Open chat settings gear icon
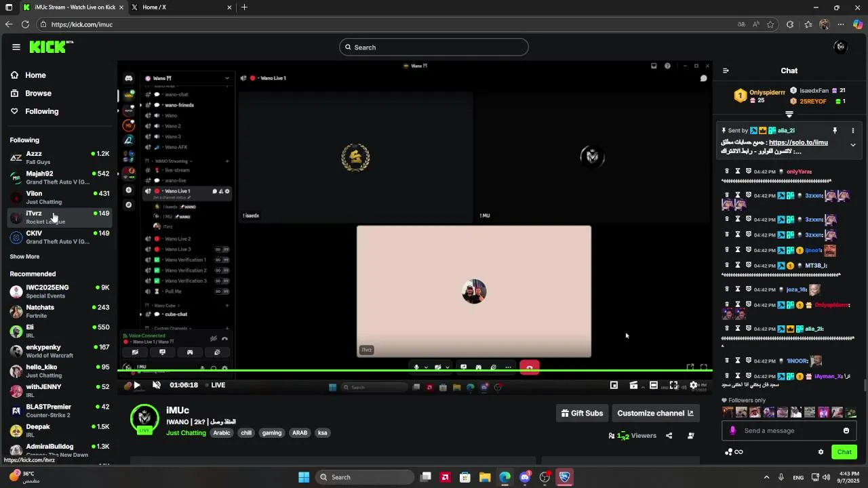Image resolution: width=868 pixels, height=488 pixels. point(821,452)
